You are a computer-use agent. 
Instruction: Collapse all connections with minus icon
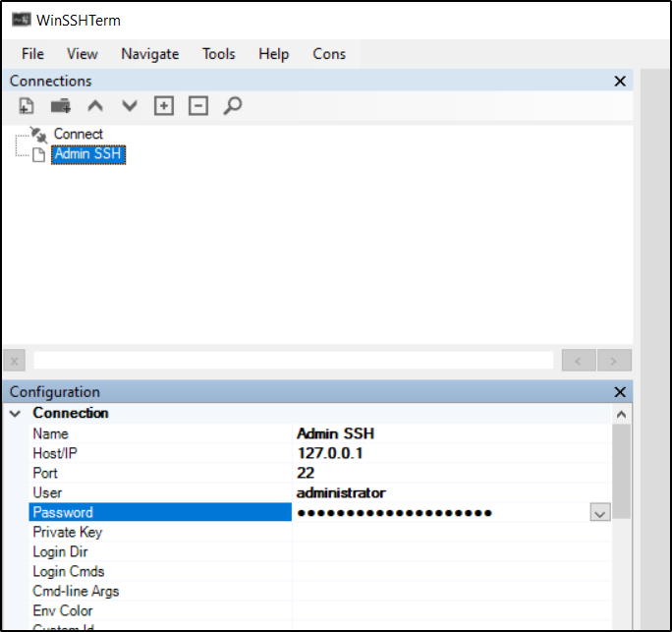point(198,106)
